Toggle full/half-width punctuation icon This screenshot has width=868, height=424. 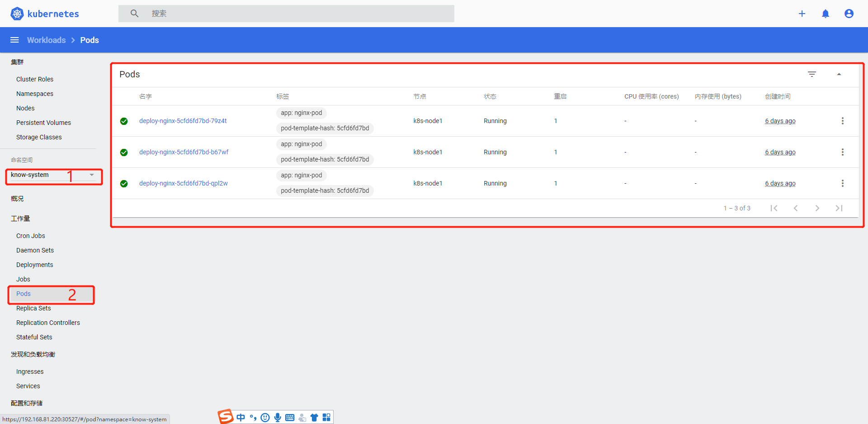pos(253,417)
